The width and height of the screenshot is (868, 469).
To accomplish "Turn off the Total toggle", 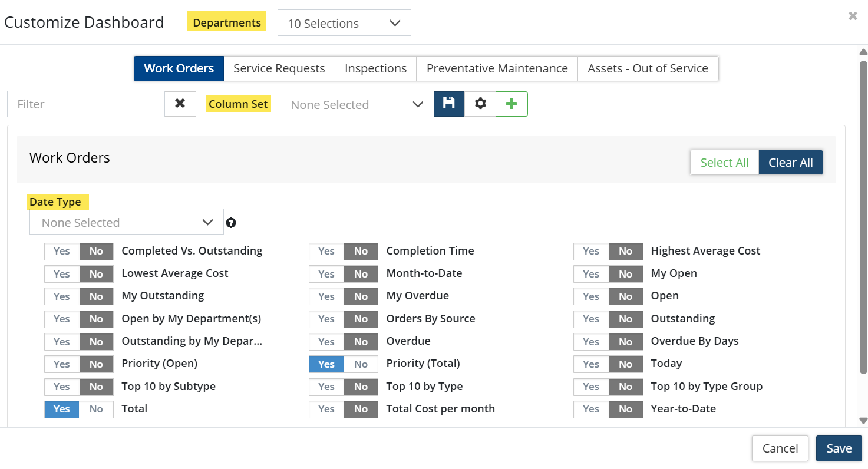I will tap(96, 409).
